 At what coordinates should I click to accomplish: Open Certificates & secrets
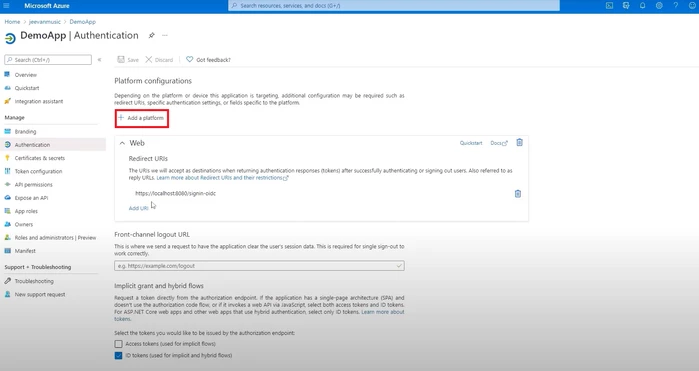[x=40, y=158]
